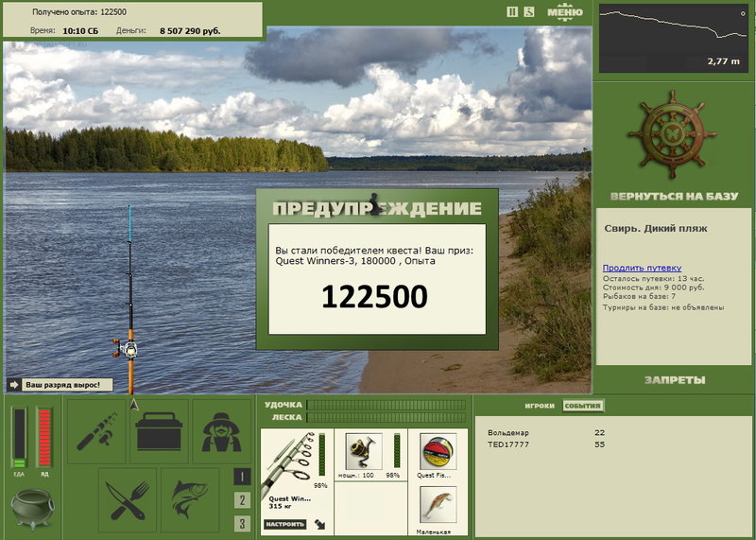
Task: Click the НАСТРОИТЬ button
Action: [285, 524]
